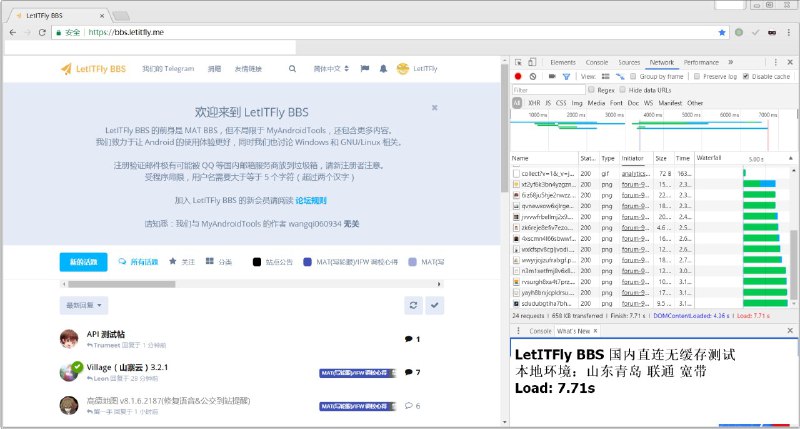Reload the page with the refresh icon

click(42, 32)
